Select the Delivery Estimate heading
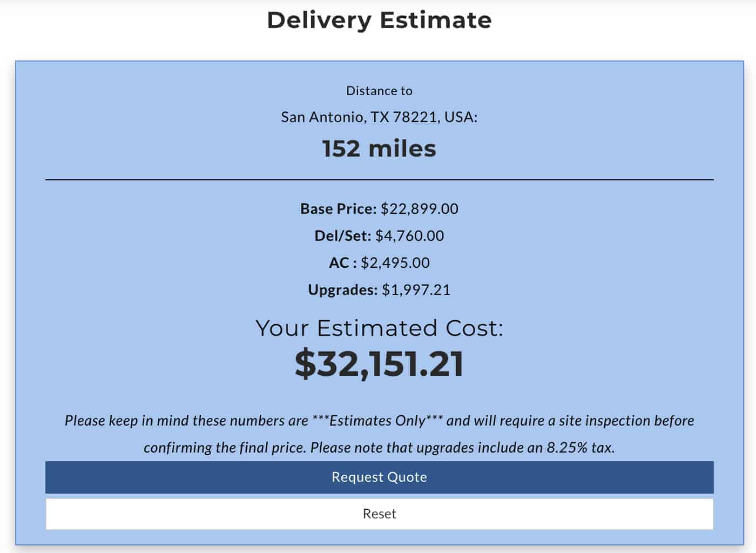Image resolution: width=756 pixels, height=553 pixels. pos(379,20)
